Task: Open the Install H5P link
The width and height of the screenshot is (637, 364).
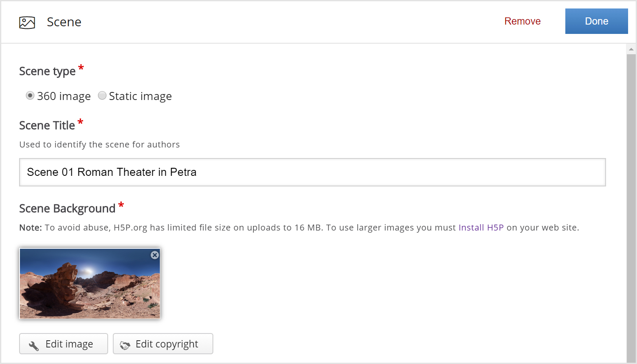Action: click(481, 228)
